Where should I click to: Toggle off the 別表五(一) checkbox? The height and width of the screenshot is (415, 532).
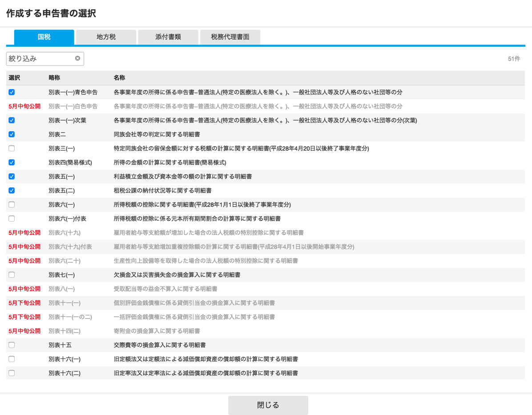(12, 176)
